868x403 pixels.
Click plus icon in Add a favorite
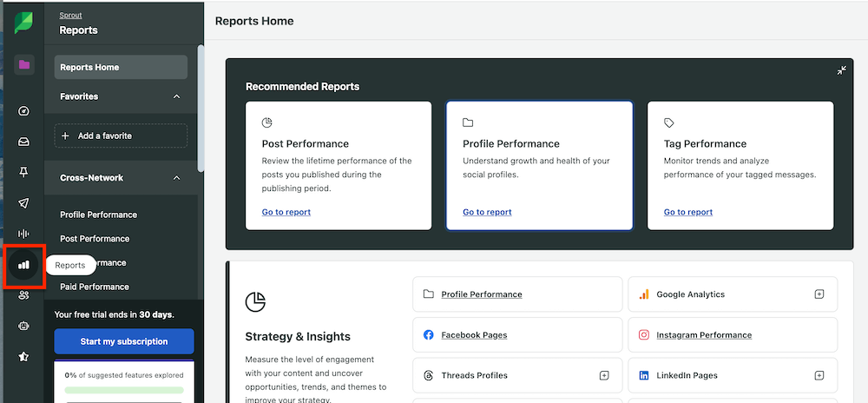point(65,135)
